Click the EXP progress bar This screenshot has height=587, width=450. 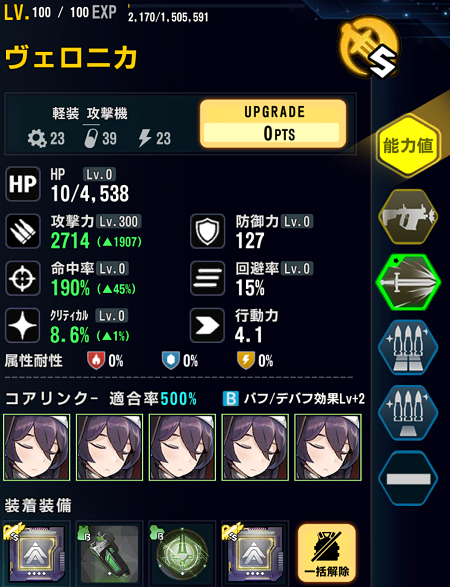click(x=216, y=6)
